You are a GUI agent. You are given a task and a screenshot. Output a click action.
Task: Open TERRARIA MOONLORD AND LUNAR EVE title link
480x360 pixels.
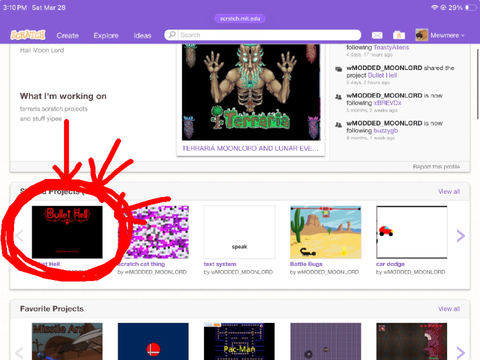click(x=250, y=148)
